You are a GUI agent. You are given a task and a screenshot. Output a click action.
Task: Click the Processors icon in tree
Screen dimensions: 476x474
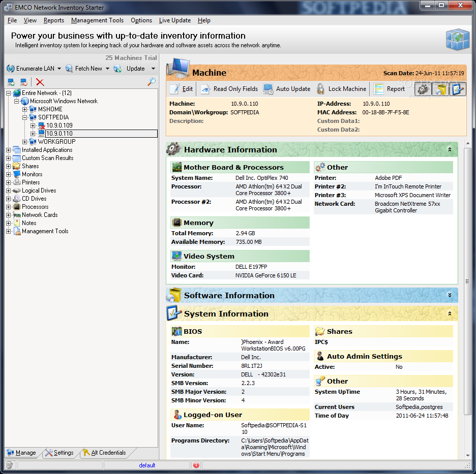(17, 207)
